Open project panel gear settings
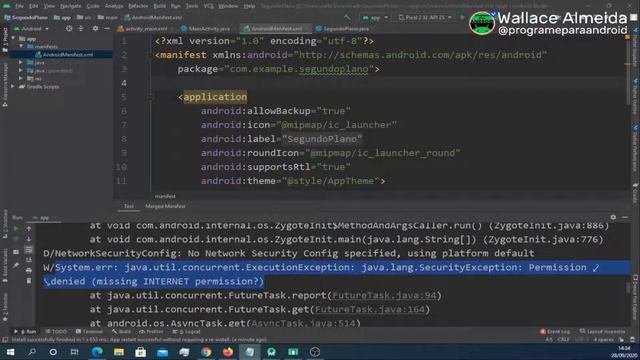 click(95, 29)
